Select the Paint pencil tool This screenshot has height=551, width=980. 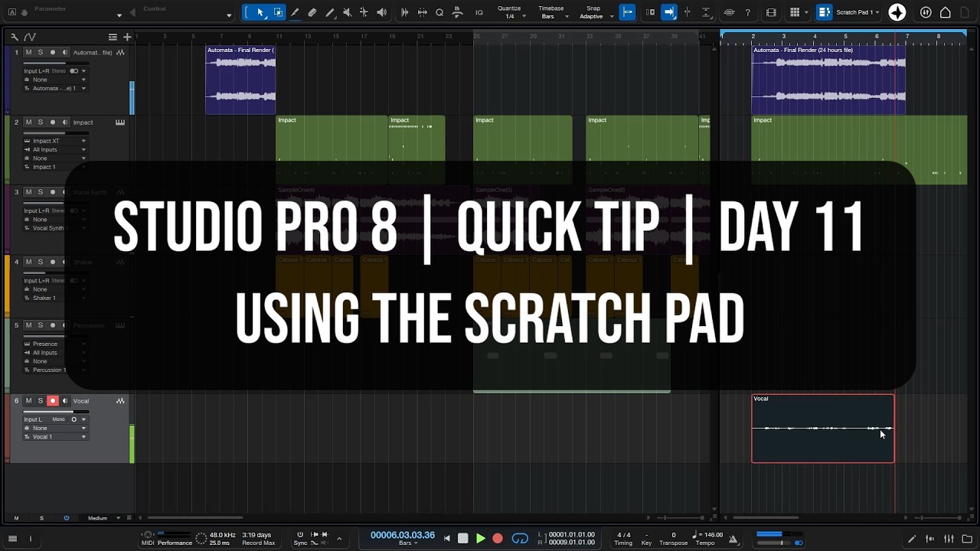click(x=330, y=12)
